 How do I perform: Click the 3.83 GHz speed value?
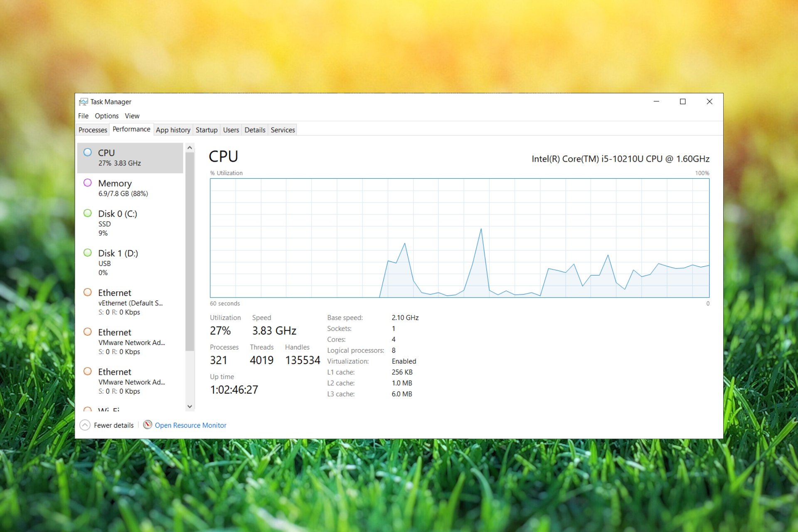point(274,331)
